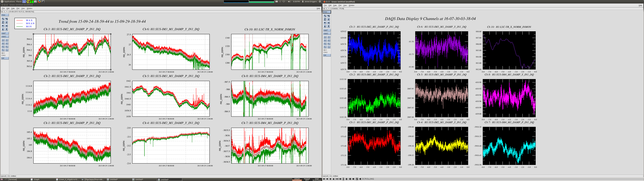The height and width of the screenshot is (181, 644).
Task: Click ZY button in right Grace window
Action: point(329,37)
